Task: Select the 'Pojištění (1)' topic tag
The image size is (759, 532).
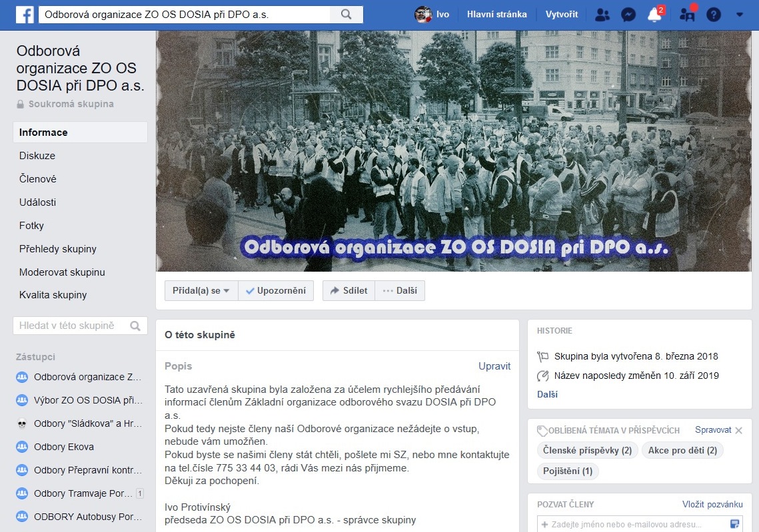Action: [568, 471]
